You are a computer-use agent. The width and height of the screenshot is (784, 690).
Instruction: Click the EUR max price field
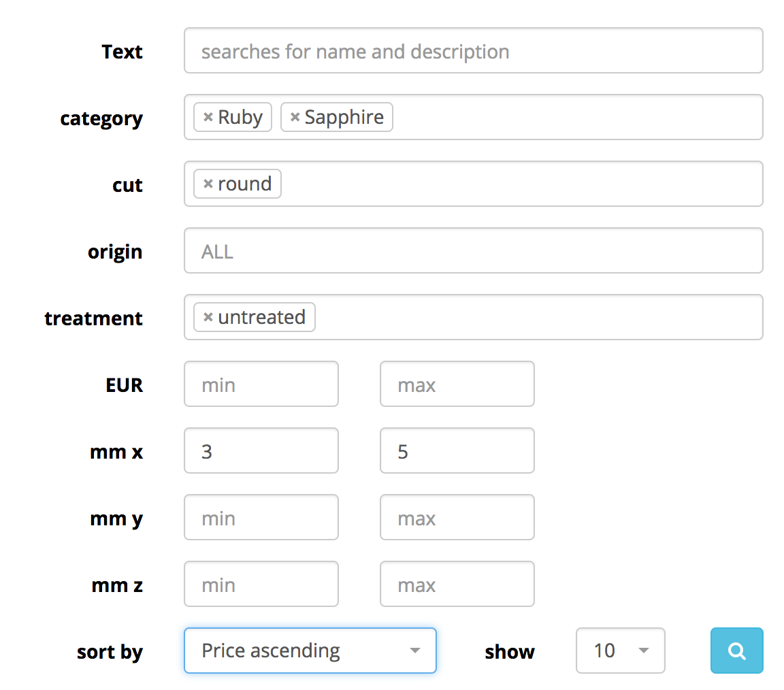(457, 384)
